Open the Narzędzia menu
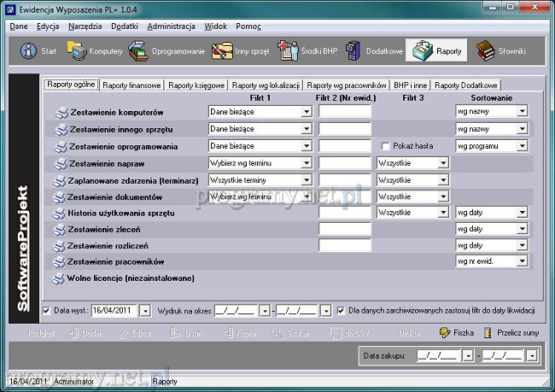The width and height of the screenshot is (555, 392). (x=85, y=26)
